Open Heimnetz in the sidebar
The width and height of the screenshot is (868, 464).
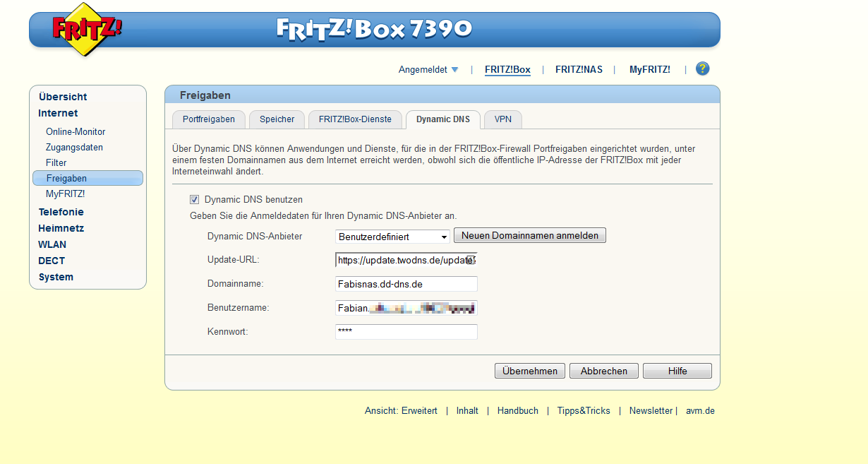[61, 228]
